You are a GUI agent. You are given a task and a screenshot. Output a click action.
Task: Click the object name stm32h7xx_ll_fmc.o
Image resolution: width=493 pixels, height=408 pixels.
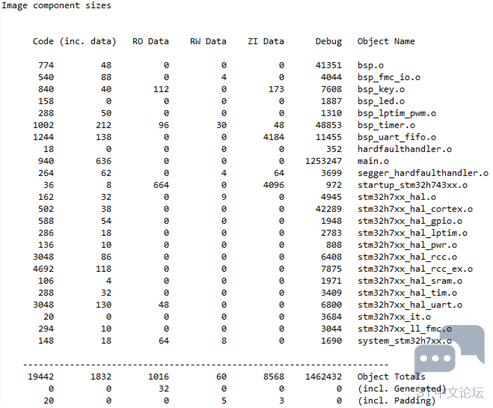405,329
